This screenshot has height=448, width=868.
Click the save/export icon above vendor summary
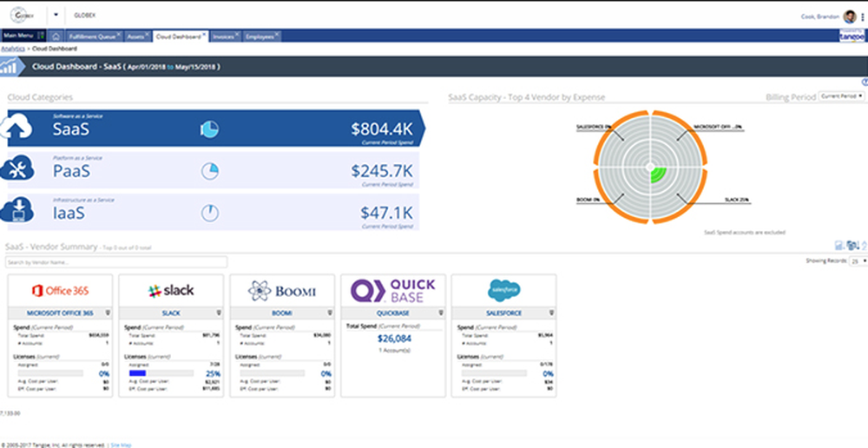[x=838, y=246]
